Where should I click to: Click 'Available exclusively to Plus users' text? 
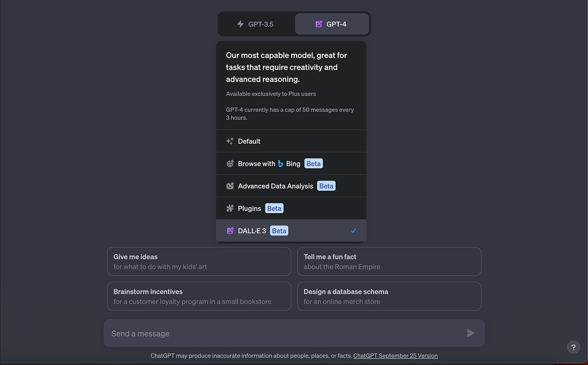point(271,94)
